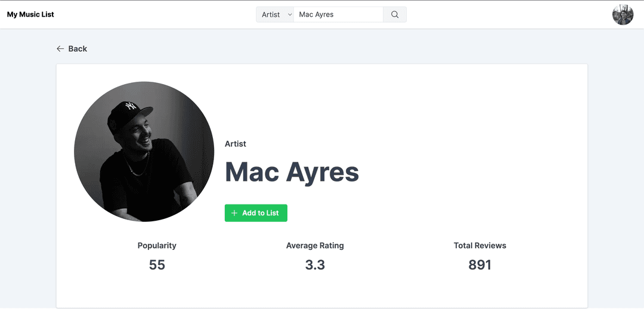Click the plus icon on Add to List

(x=234, y=213)
